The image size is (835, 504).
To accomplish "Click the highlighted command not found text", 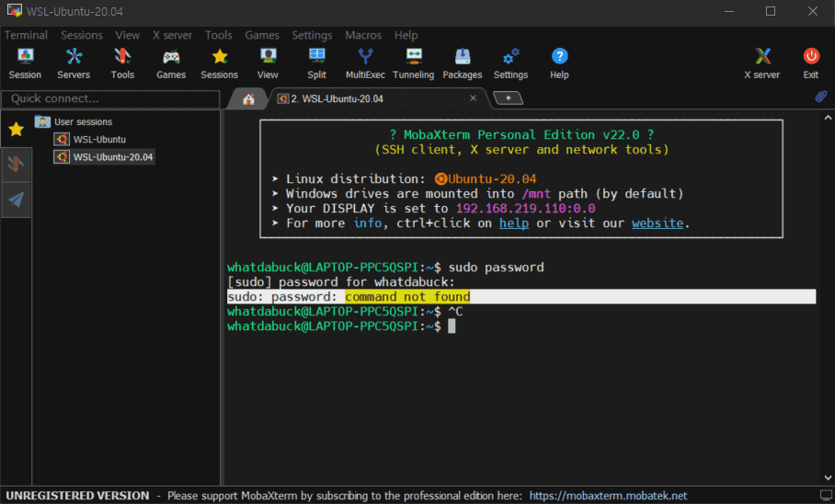I will point(407,296).
